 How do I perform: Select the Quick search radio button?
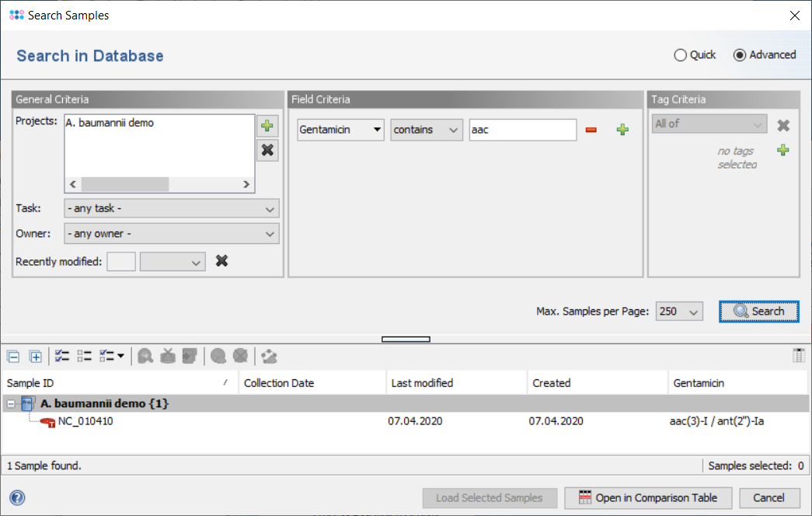tap(681, 55)
